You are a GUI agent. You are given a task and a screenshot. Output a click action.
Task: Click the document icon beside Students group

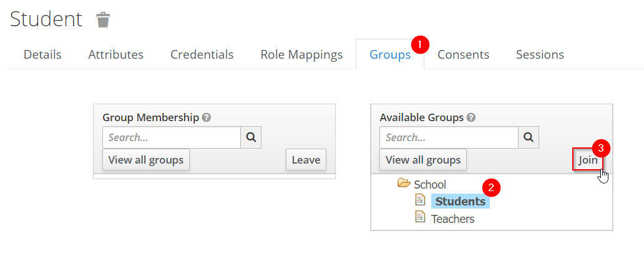tap(421, 200)
